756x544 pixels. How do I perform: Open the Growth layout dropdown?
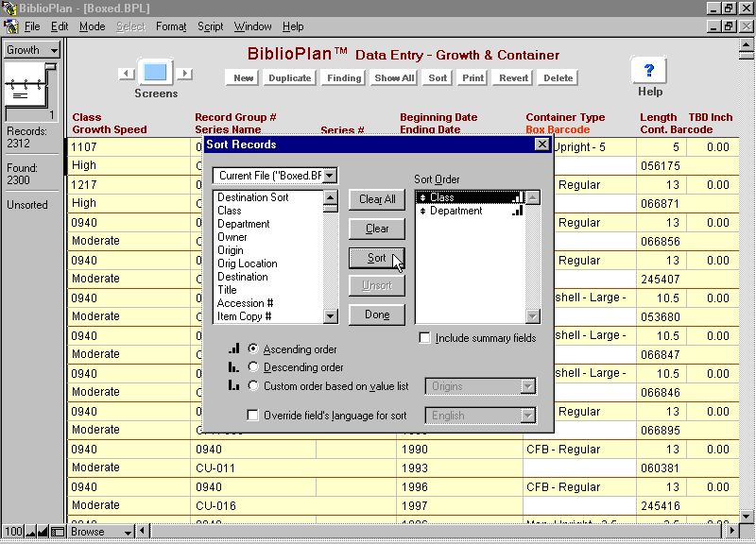pyautogui.click(x=31, y=50)
